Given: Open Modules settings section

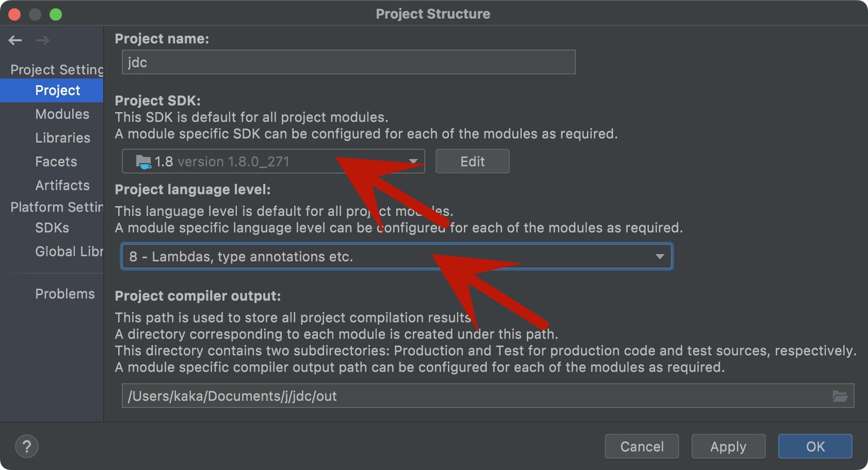Looking at the screenshot, I should coord(62,114).
